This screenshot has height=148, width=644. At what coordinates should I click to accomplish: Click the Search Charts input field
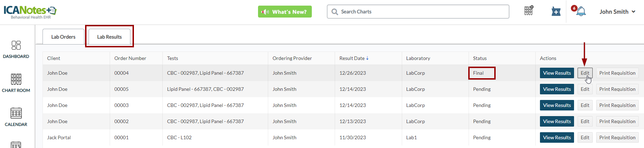[418, 12]
